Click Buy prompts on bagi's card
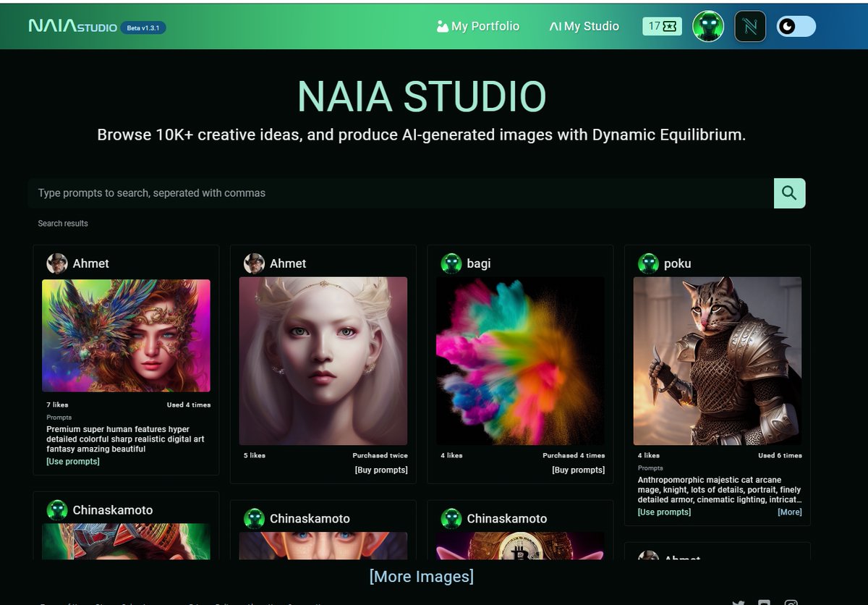Viewport: 868px width, 605px height. pyautogui.click(x=579, y=470)
